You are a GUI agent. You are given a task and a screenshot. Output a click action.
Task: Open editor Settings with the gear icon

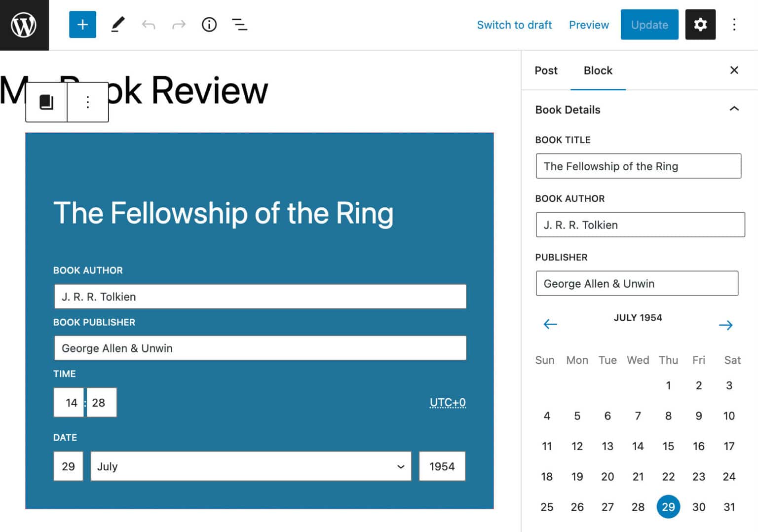point(700,24)
